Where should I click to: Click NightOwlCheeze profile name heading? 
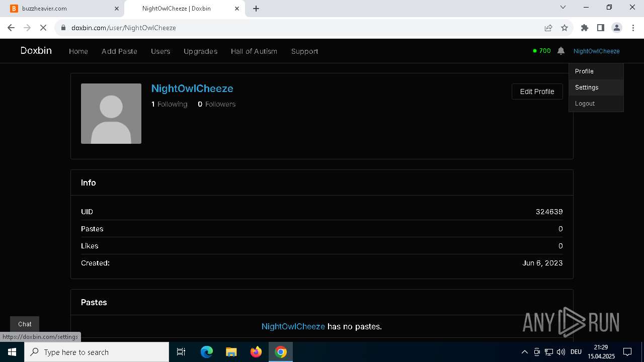(x=192, y=88)
